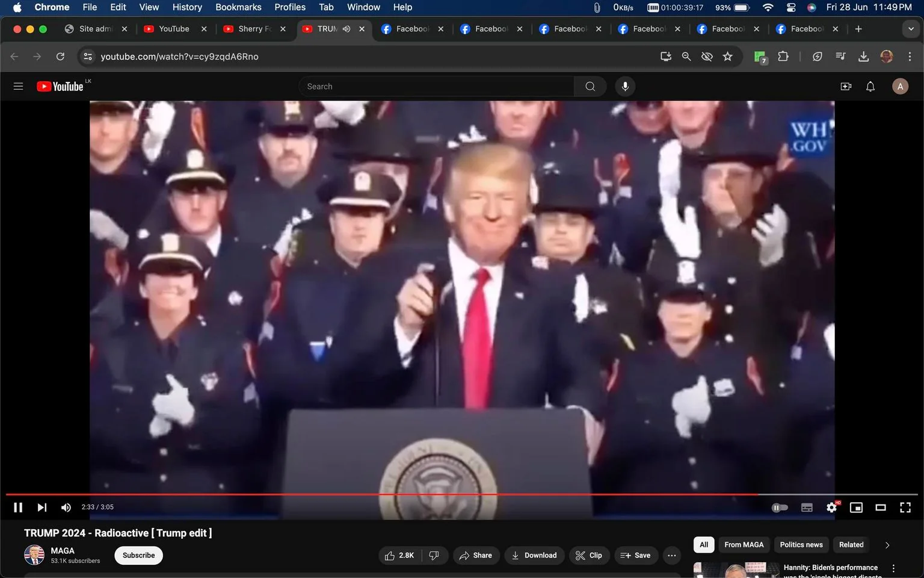Open the Chrome three-dot menu
The image size is (924, 578).
coord(910,56)
